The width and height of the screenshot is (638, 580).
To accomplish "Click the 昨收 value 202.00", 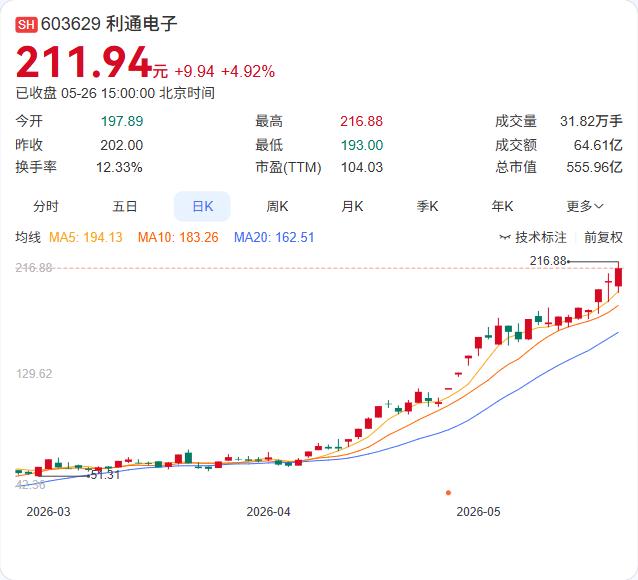I will [x=122, y=145].
